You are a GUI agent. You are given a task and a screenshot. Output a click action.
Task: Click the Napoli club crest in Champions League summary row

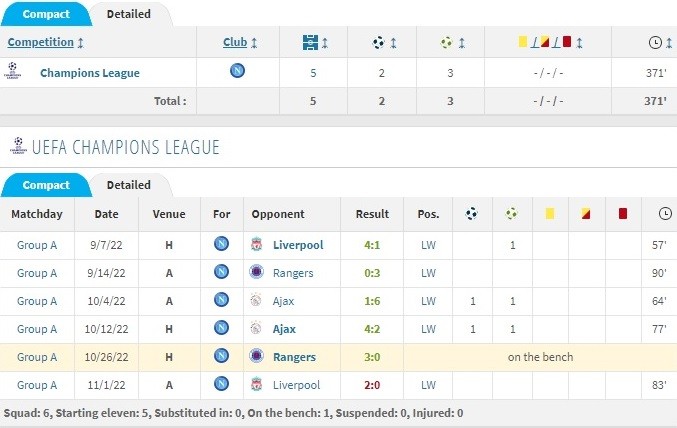(x=237, y=70)
